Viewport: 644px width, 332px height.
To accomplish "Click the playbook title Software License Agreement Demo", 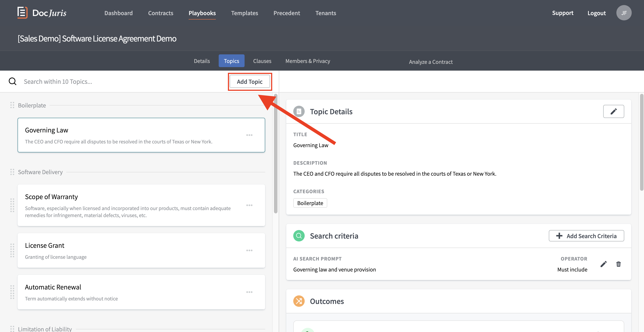I will click(x=97, y=39).
